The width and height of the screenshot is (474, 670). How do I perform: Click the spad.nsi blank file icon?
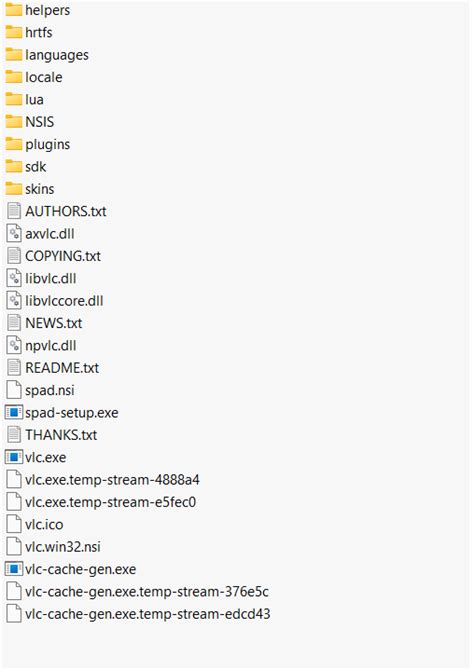(x=14, y=390)
